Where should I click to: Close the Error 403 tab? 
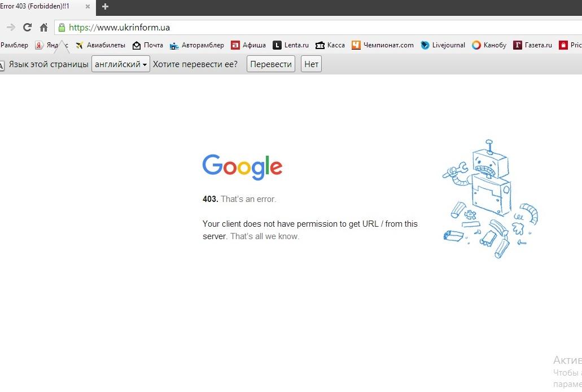(87, 7)
